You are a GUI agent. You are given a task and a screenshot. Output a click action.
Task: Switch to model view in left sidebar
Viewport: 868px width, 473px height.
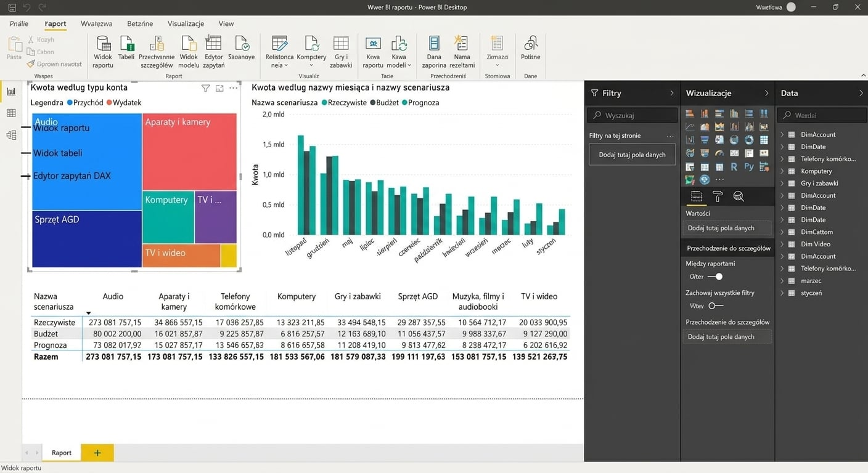click(11, 135)
